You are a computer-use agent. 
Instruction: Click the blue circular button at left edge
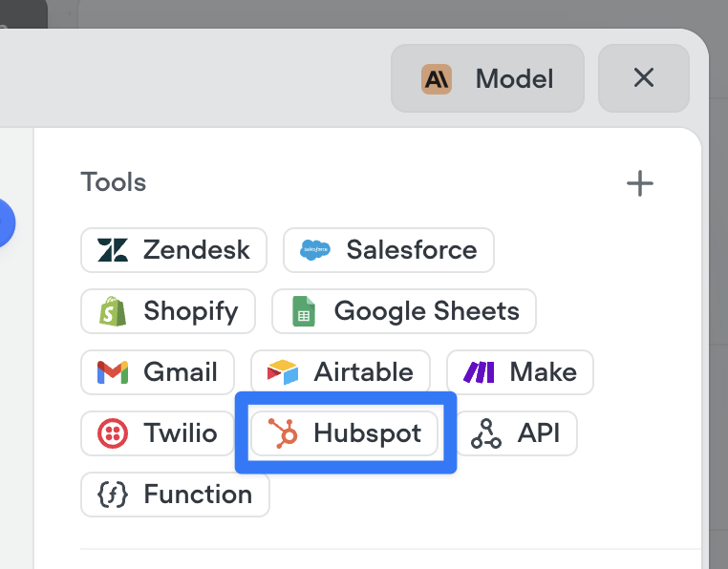(x=6, y=223)
